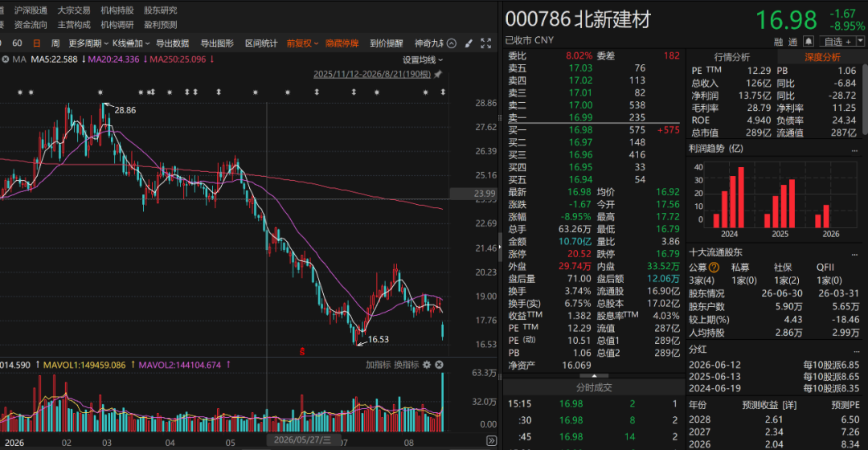This screenshot has width=868, height=450.
Task: Select the 周 weekly period
Action: click(55, 43)
